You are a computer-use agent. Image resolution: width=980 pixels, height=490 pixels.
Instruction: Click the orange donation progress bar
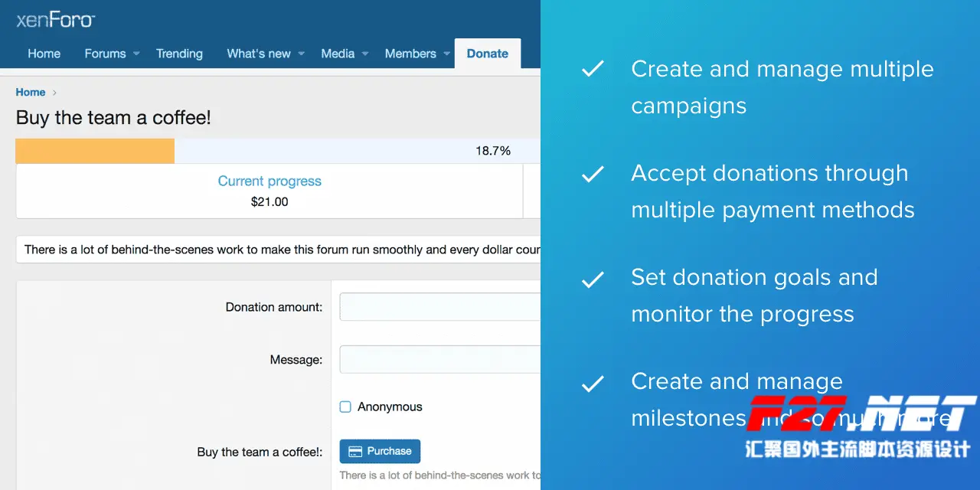(x=95, y=151)
